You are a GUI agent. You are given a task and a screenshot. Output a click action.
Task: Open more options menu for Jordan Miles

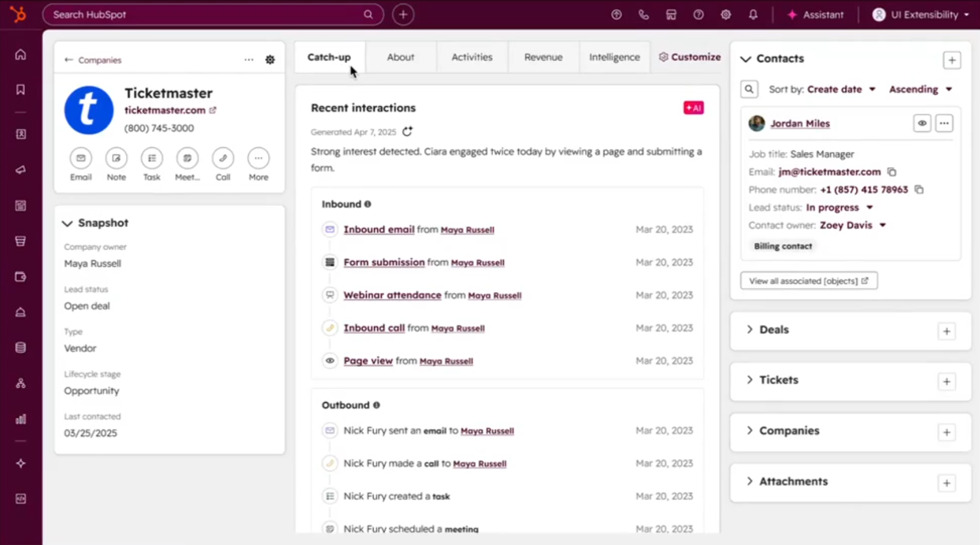pyautogui.click(x=944, y=123)
